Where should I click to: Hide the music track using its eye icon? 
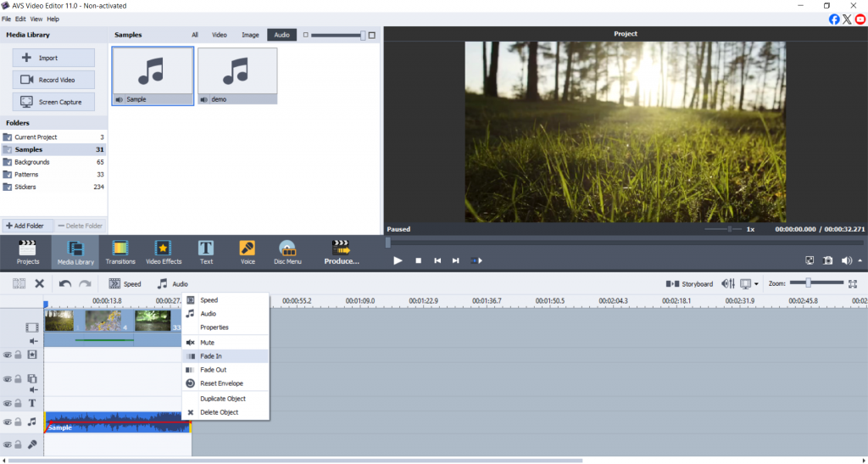[7, 422]
